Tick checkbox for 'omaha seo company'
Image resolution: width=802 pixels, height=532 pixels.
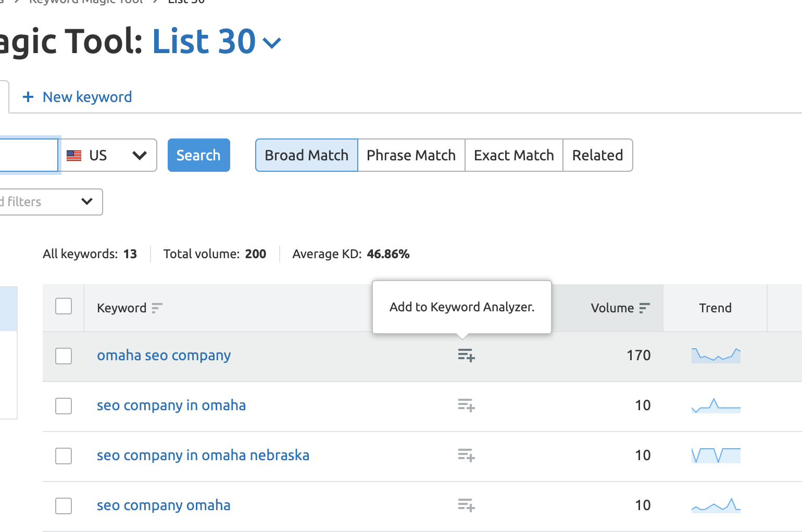[x=64, y=356]
